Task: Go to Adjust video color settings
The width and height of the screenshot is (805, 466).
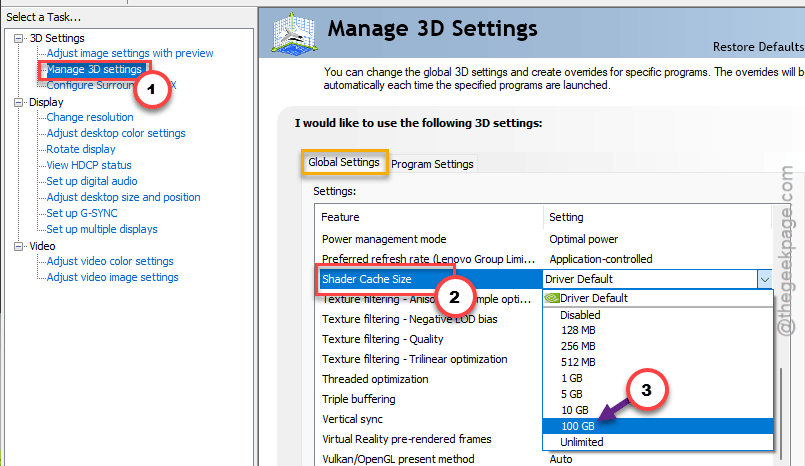Action: (110, 261)
